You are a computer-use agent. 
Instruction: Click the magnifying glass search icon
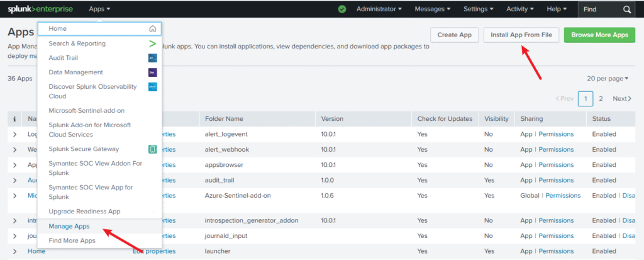coord(626,9)
